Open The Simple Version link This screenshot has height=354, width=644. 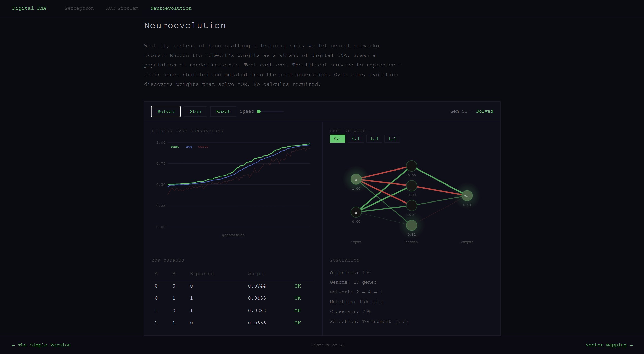click(x=41, y=345)
